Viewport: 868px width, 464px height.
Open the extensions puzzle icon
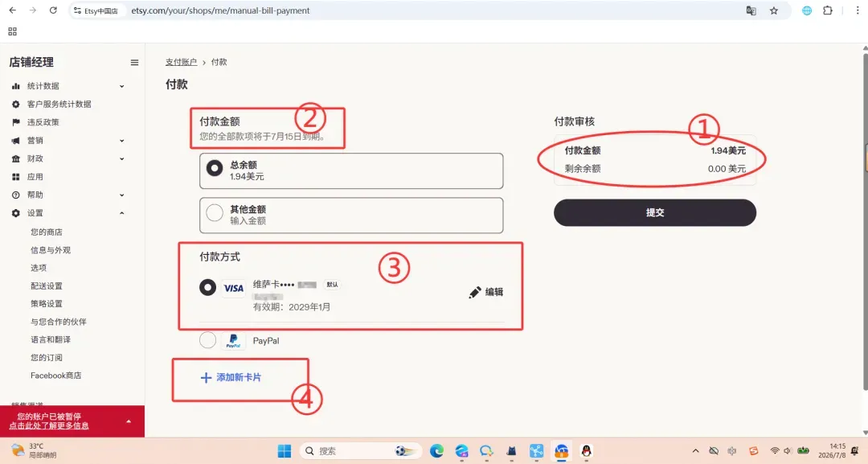[828, 10]
